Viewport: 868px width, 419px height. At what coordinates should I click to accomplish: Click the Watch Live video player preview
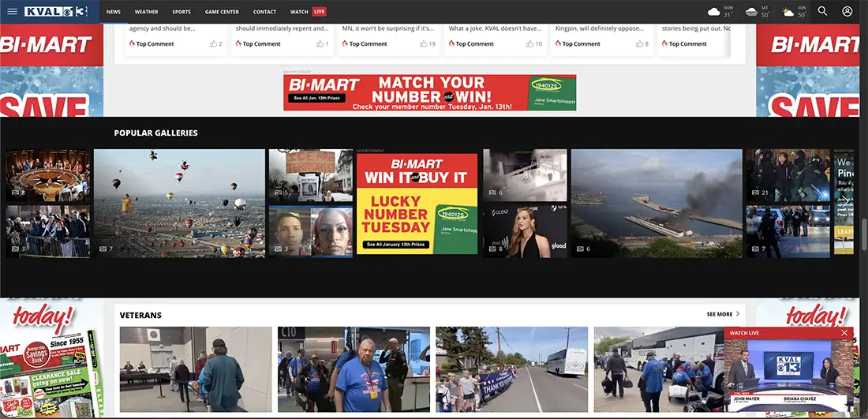[x=789, y=376]
